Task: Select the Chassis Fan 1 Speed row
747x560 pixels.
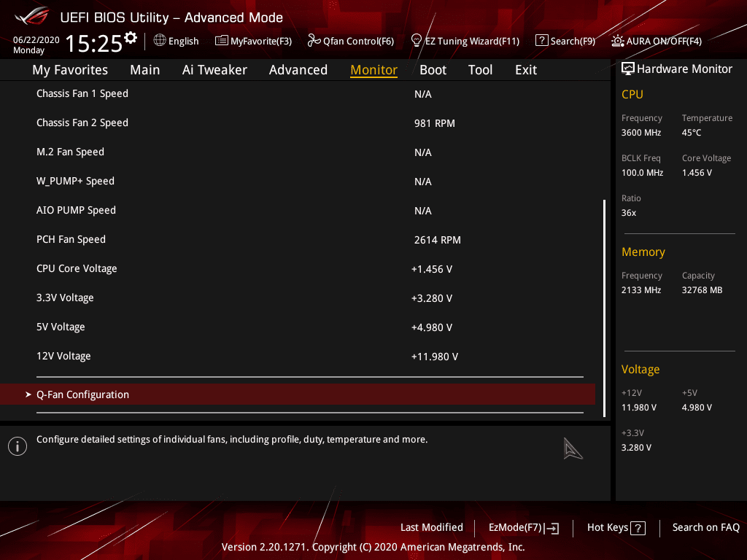Action: [298, 94]
